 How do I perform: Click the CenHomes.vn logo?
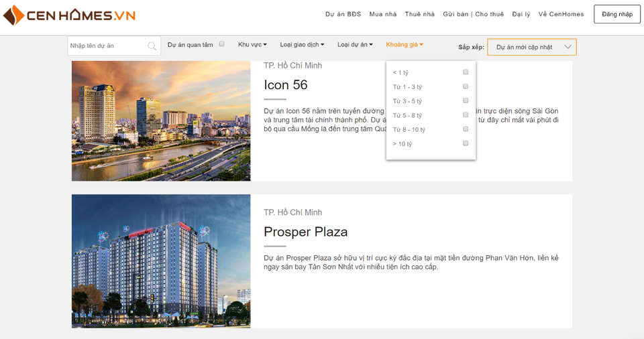[69, 15]
